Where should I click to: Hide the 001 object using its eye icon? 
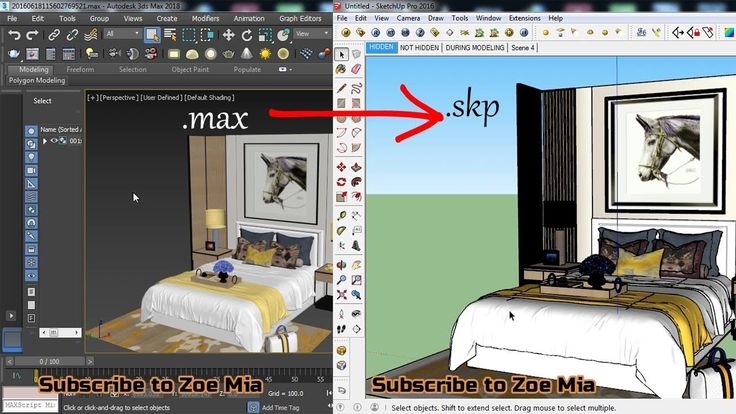pos(54,141)
